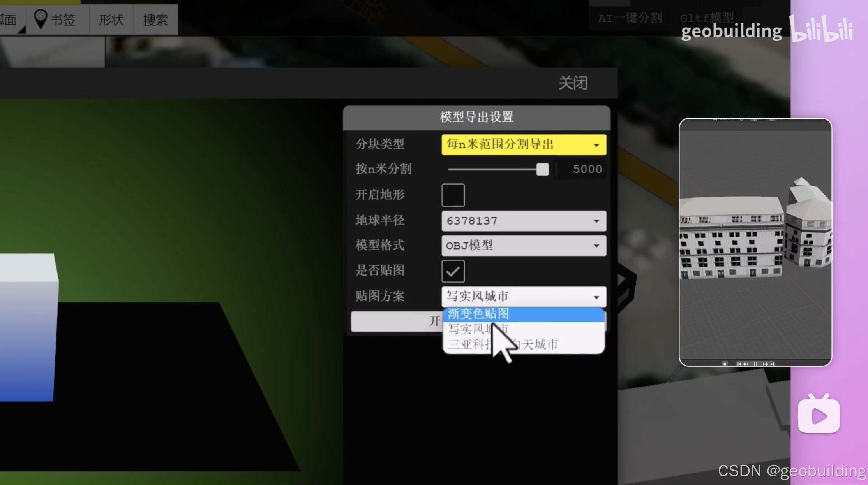Open the 分块类型 chunk type dropdown
Image resolution: width=868 pixels, height=485 pixels.
(523, 144)
